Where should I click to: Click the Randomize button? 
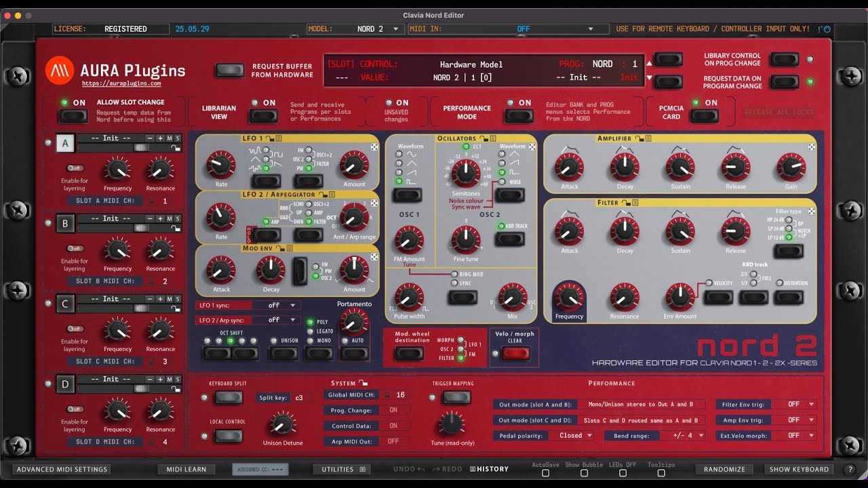724,469
